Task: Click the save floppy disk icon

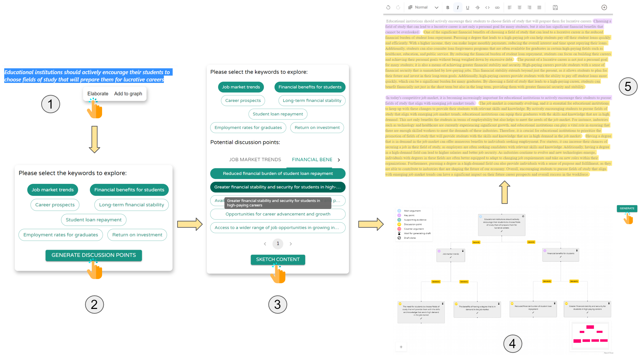Action: click(x=555, y=7)
